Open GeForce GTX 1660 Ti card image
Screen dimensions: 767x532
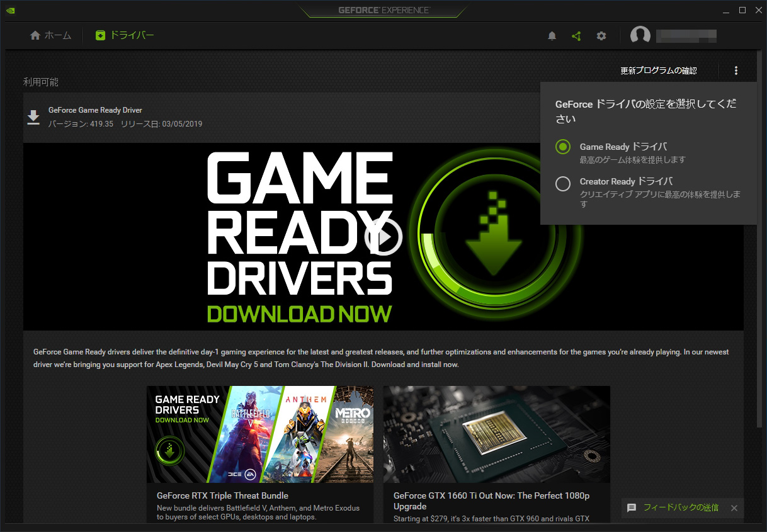(x=497, y=434)
